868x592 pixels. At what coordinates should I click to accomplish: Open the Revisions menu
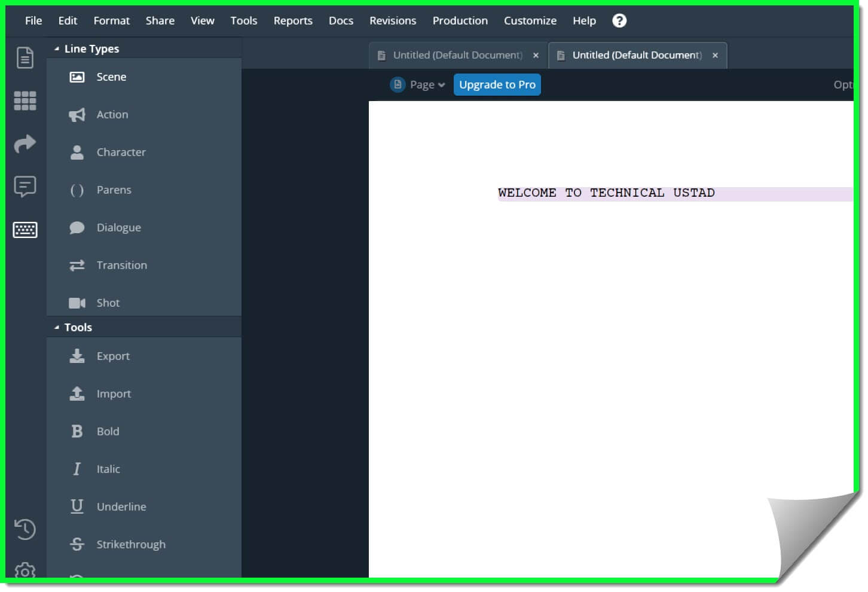coord(392,20)
